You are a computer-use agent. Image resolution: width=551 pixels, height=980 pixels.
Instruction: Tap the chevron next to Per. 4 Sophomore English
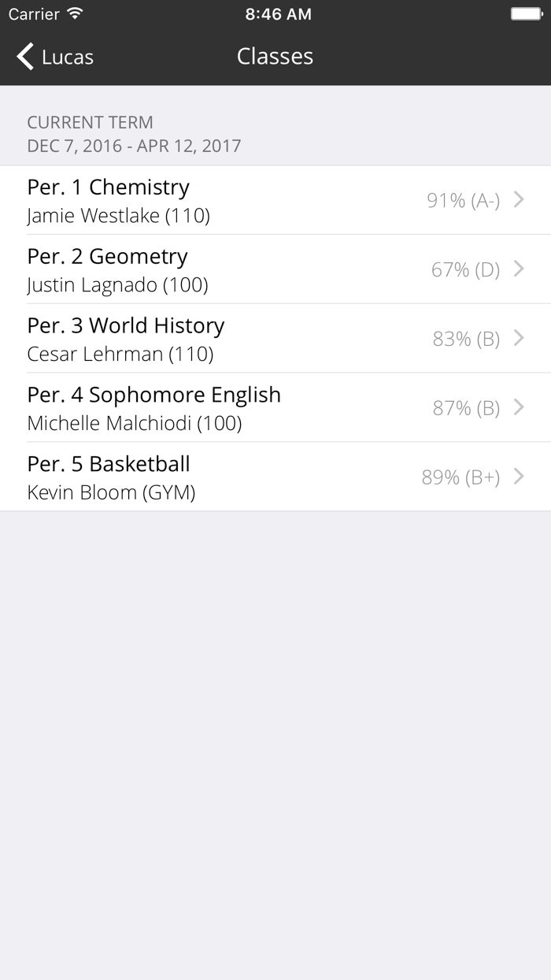point(519,407)
